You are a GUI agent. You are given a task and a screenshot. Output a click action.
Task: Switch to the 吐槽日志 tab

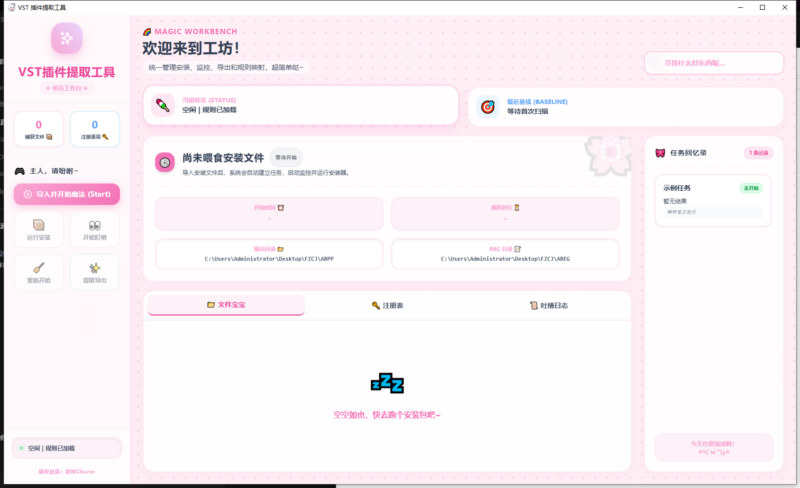(x=548, y=305)
